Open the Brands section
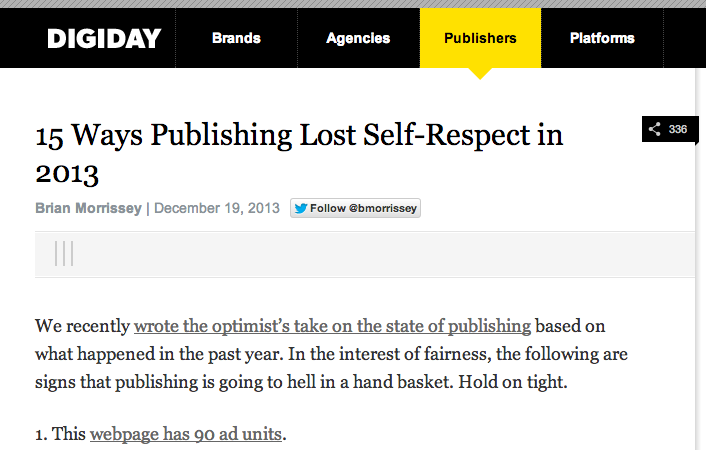Viewport: 706px width, 450px height. click(236, 39)
